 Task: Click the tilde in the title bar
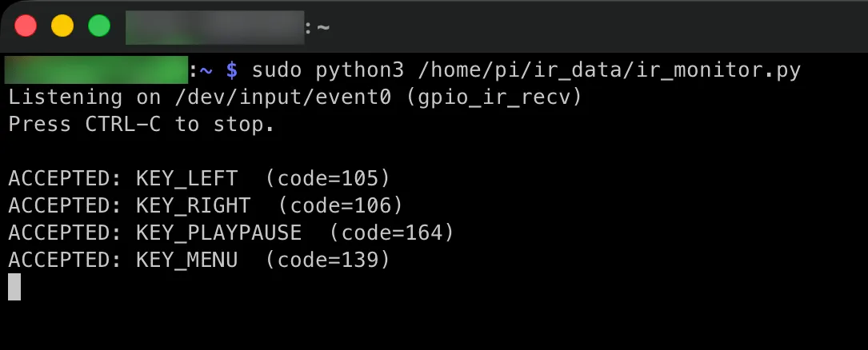(323, 28)
